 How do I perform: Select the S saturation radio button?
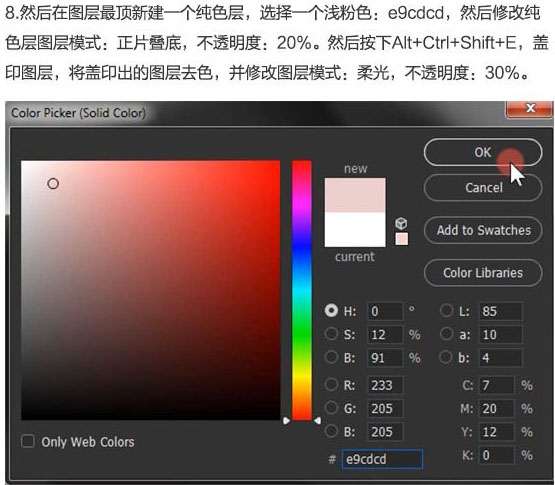coord(331,333)
